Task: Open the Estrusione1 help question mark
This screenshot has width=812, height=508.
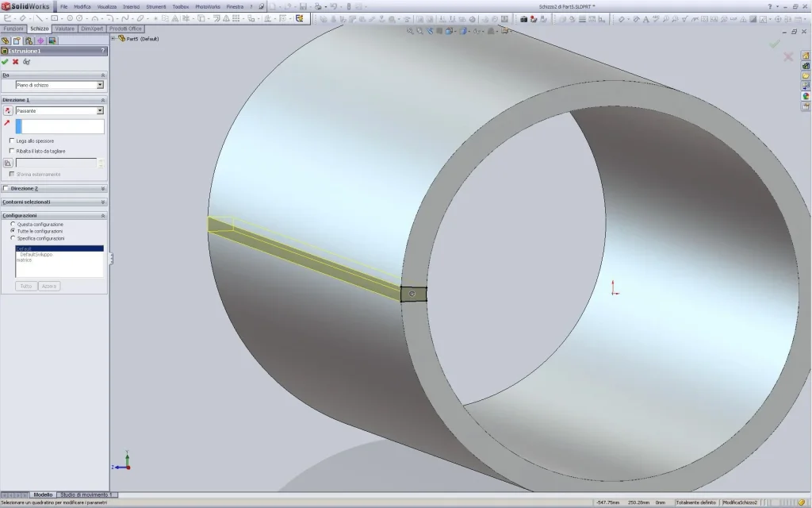Action: tap(102, 51)
